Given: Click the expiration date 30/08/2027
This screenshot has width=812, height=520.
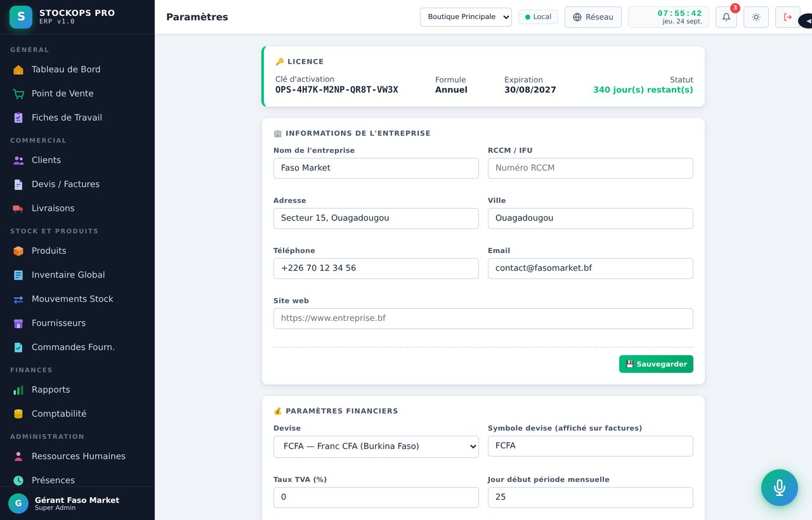Looking at the screenshot, I should pyautogui.click(x=530, y=90).
